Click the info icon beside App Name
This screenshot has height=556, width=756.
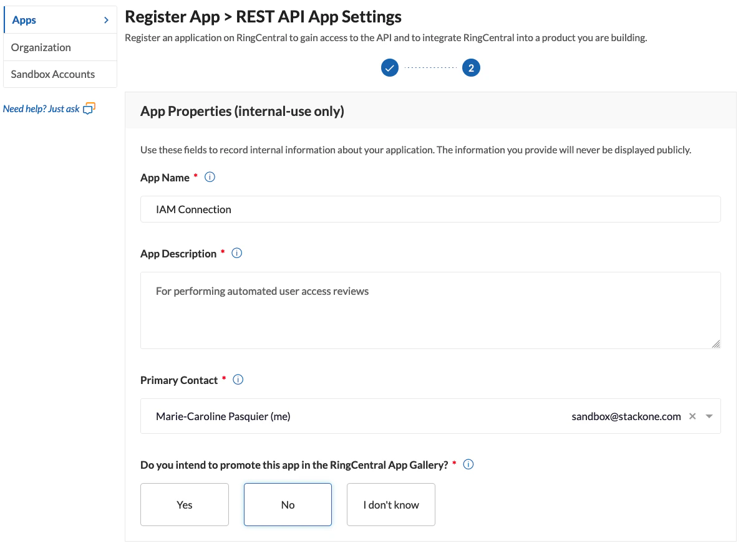[210, 178]
